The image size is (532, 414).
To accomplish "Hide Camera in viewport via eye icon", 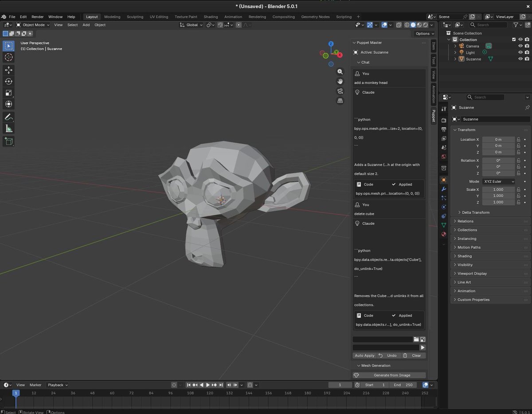I will (520, 46).
